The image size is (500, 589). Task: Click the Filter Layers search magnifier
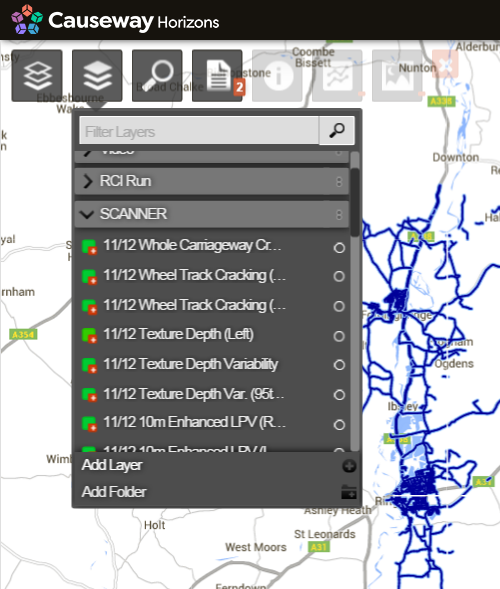(x=337, y=130)
